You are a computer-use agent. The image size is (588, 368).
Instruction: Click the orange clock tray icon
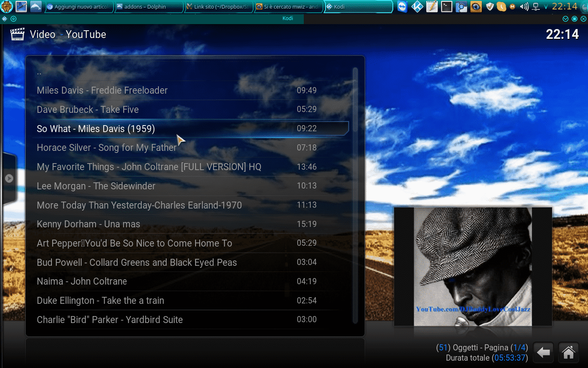tap(501, 7)
